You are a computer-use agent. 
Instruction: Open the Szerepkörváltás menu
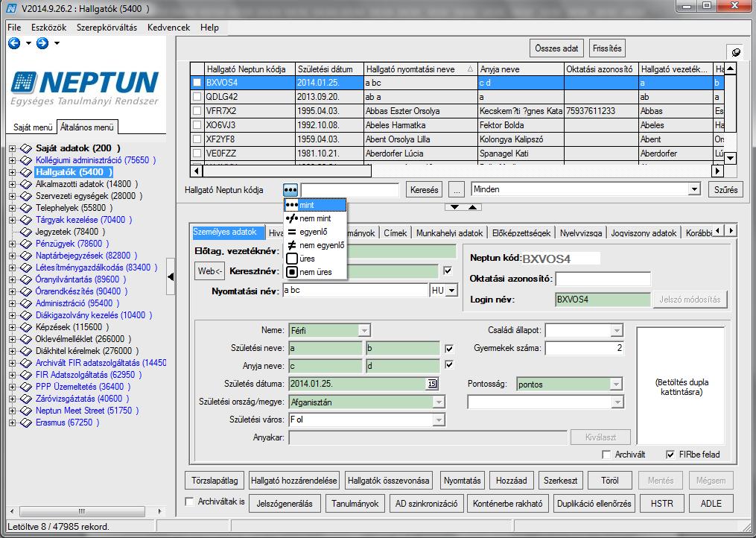point(107,28)
